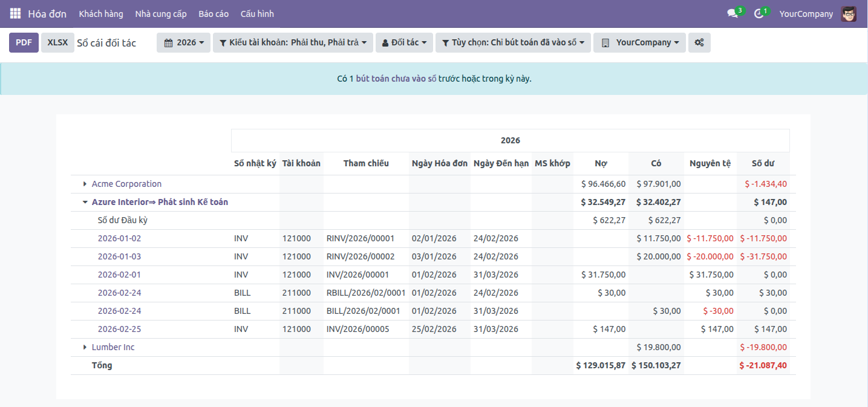Open the apps grid menu icon
This screenshot has height=407, width=868.
pos(15,13)
